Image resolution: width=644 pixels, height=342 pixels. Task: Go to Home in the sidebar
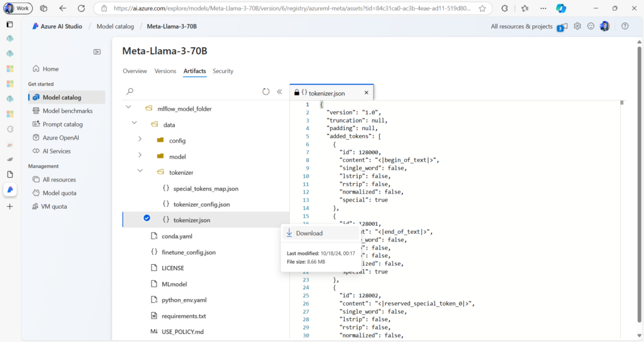click(67, 69)
